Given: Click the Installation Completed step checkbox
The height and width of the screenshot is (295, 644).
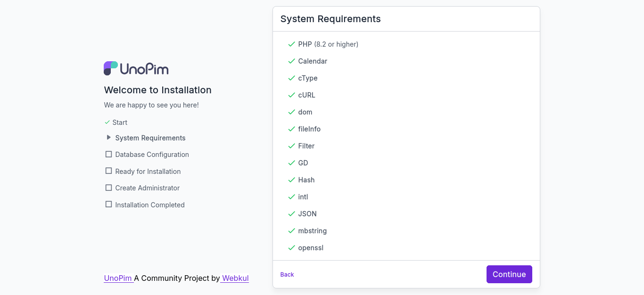Looking at the screenshot, I should [x=108, y=205].
